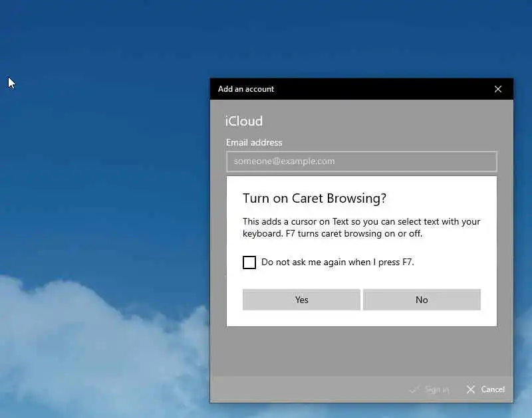The height and width of the screenshot is (418, 532).
Task: Click the 'Add an account' title text
Action: tap(246, 89)
